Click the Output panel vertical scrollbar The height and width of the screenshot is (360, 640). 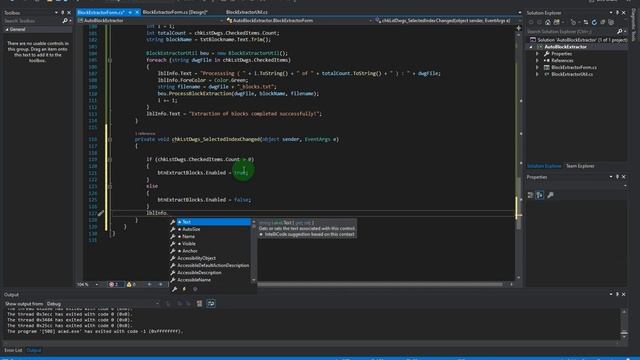(x=624, y=324)
